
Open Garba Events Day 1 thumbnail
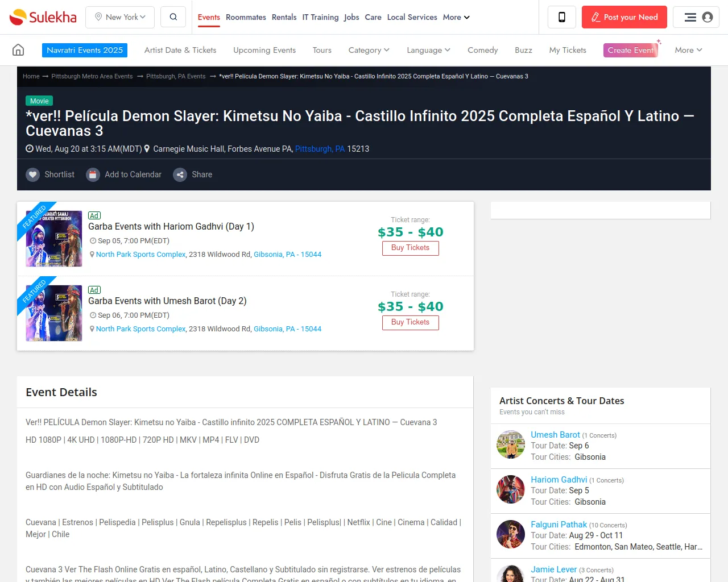[x=54, y=239]
